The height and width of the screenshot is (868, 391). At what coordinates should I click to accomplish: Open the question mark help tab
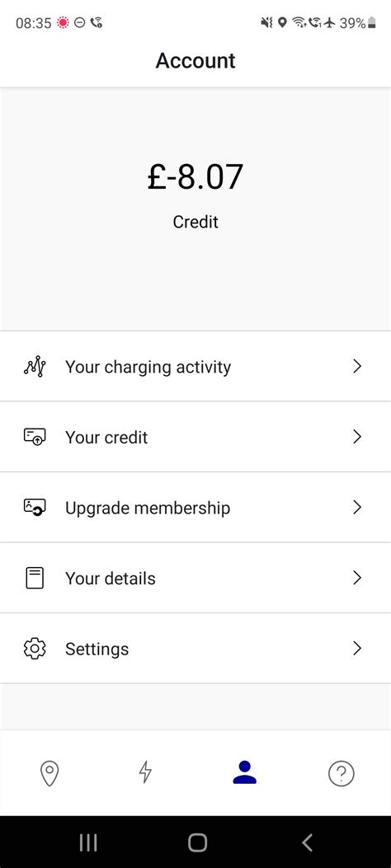click(342, 772)
